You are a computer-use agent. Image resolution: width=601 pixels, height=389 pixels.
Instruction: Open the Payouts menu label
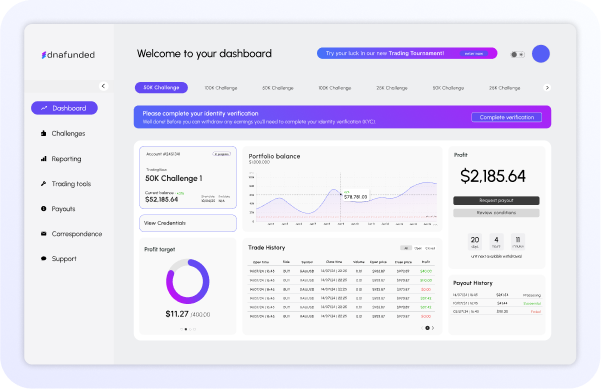pos(63,208)
